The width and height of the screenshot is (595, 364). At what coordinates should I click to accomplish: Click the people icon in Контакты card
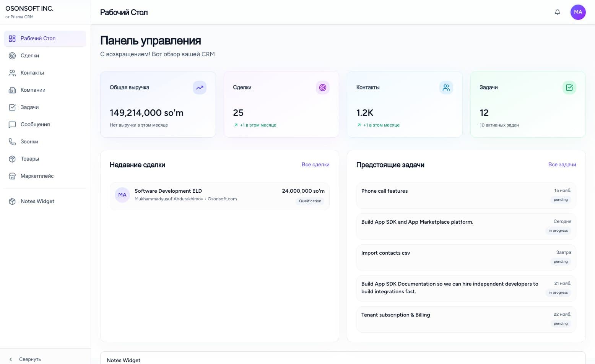[446, 88]
